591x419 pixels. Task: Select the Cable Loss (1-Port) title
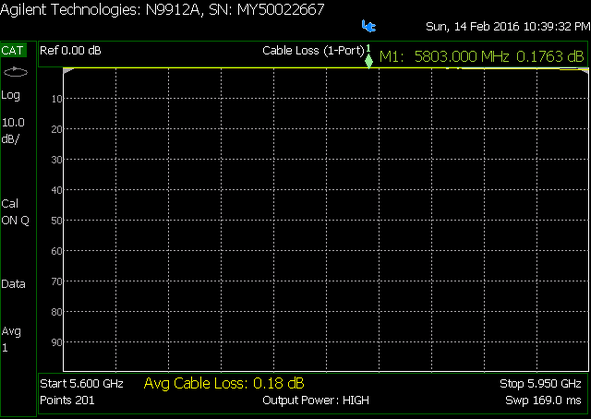coord(313,50)
